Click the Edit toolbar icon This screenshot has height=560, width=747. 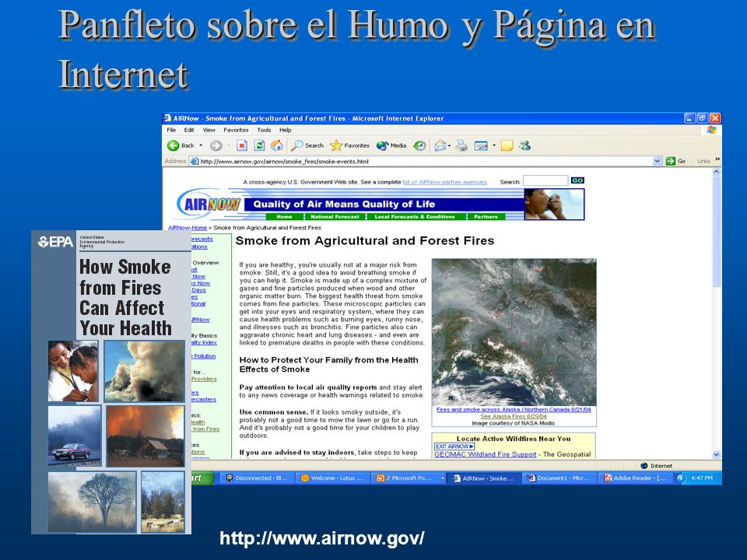(x=481, y=145)
